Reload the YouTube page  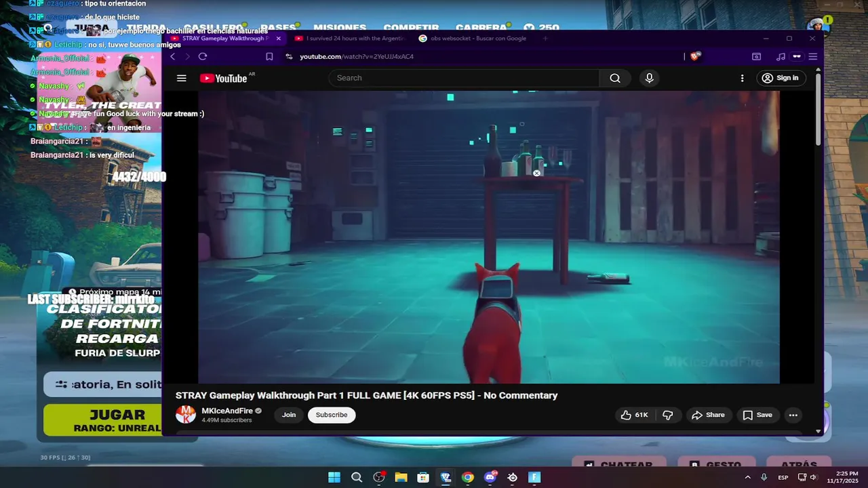pos(202,56)
